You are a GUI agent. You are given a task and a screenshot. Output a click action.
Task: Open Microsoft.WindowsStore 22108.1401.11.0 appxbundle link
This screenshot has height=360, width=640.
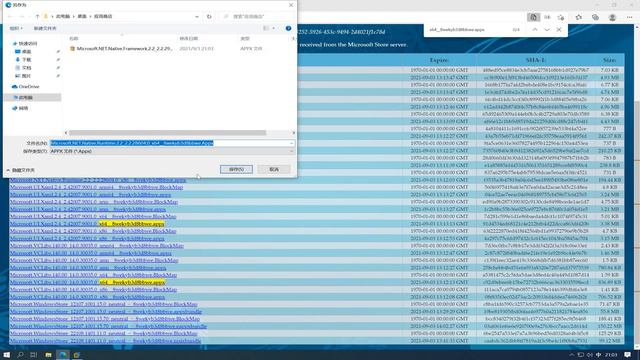105,340
